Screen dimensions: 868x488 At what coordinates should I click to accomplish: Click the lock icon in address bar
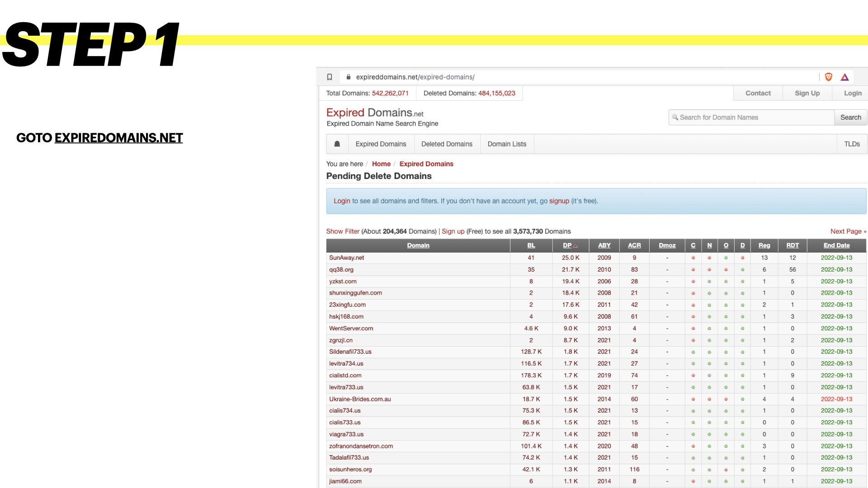click(349, 77)
